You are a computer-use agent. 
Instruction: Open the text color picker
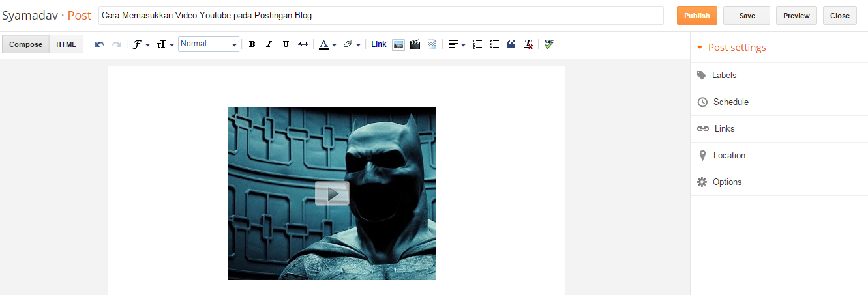[327, 44]
